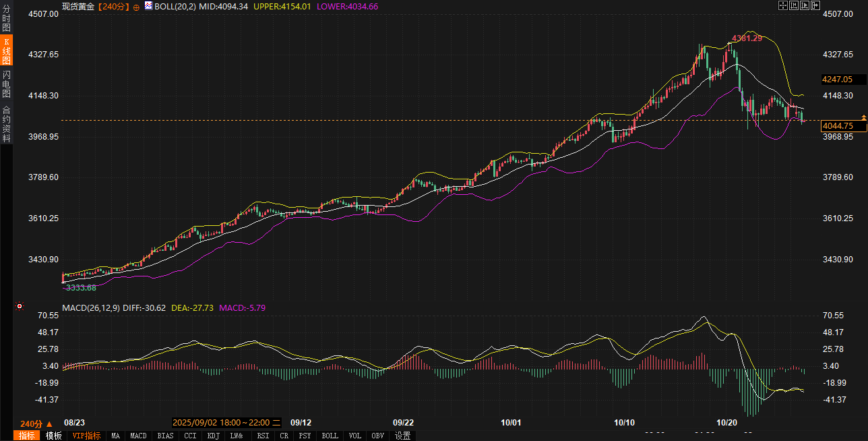The width and height of the screenshot is (868, 441).
Task: Switch to the 闪电图 side tab
Action: (x=6, y=84)
